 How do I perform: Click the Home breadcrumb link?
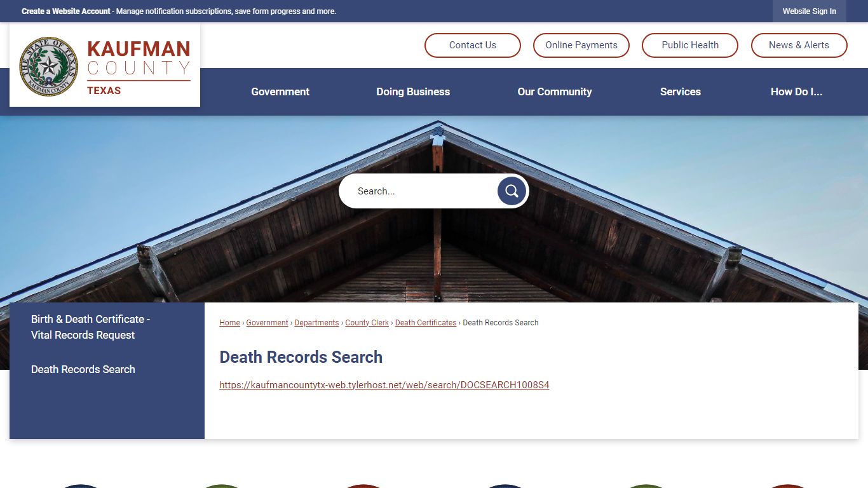click(229, 323)
